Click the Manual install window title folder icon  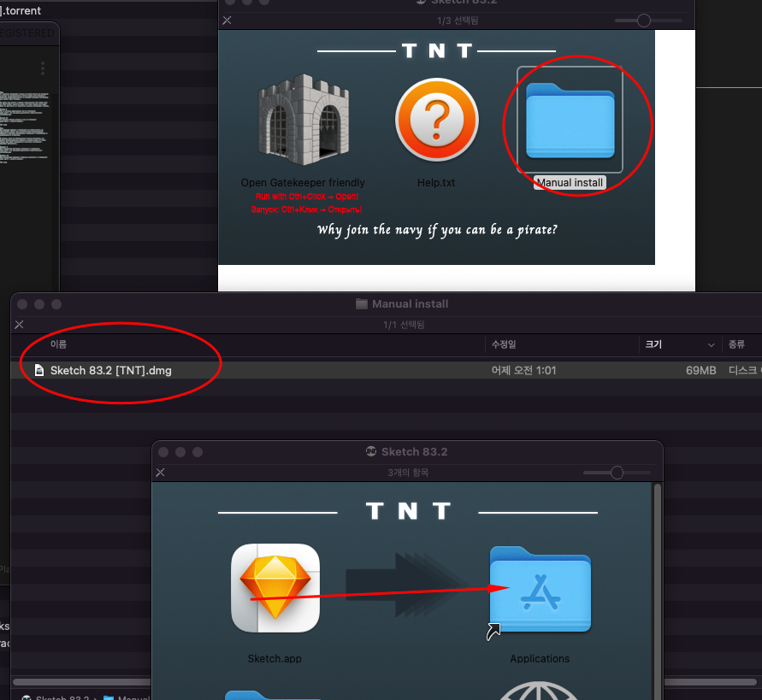pos(361,304)
